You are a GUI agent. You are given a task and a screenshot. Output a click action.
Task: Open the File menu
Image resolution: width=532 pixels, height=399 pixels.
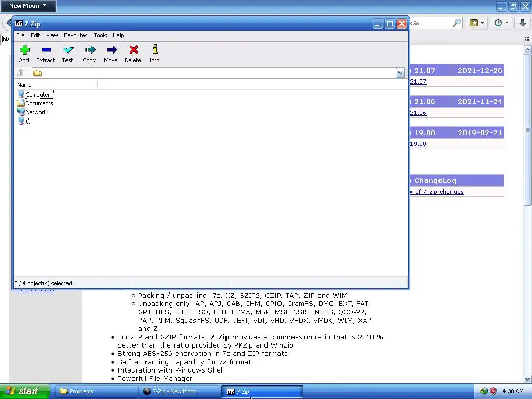(20, 35)
